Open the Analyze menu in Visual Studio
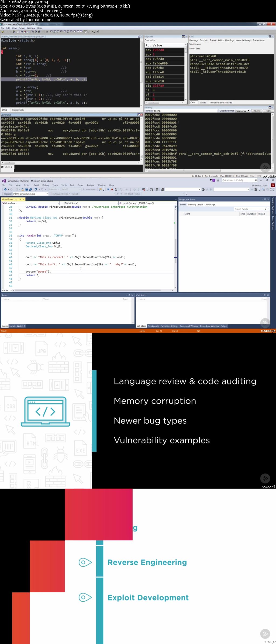 tap(90, 185)
